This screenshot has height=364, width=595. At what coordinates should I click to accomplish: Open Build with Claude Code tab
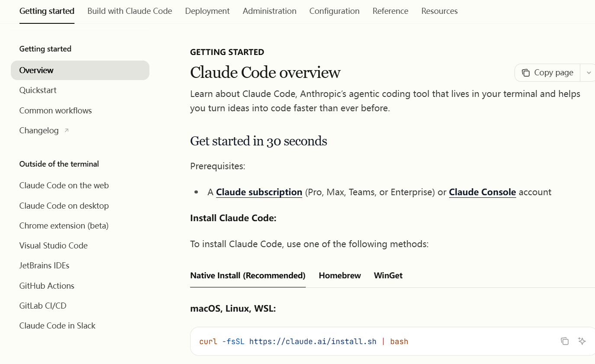(129, 11)
